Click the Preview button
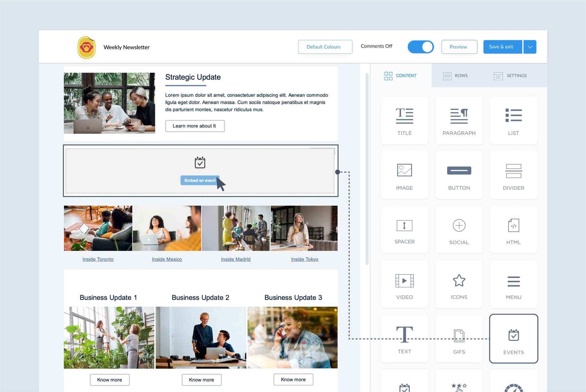Image resolution: width=586 pixels, height=392 pixels. coord(459,47)
